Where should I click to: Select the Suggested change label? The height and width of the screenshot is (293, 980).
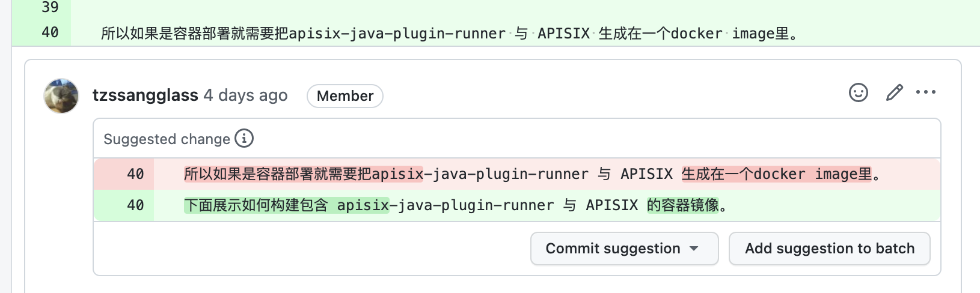[167, 139]
